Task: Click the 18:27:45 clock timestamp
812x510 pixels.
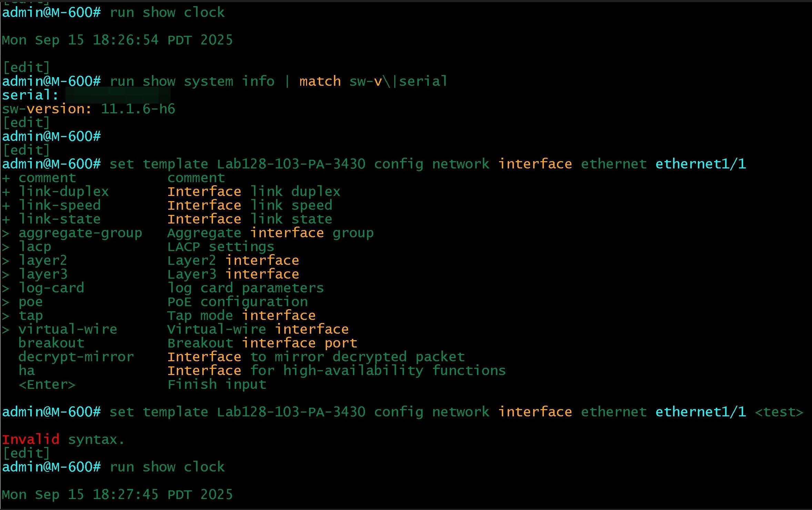Action: (125, 495)
